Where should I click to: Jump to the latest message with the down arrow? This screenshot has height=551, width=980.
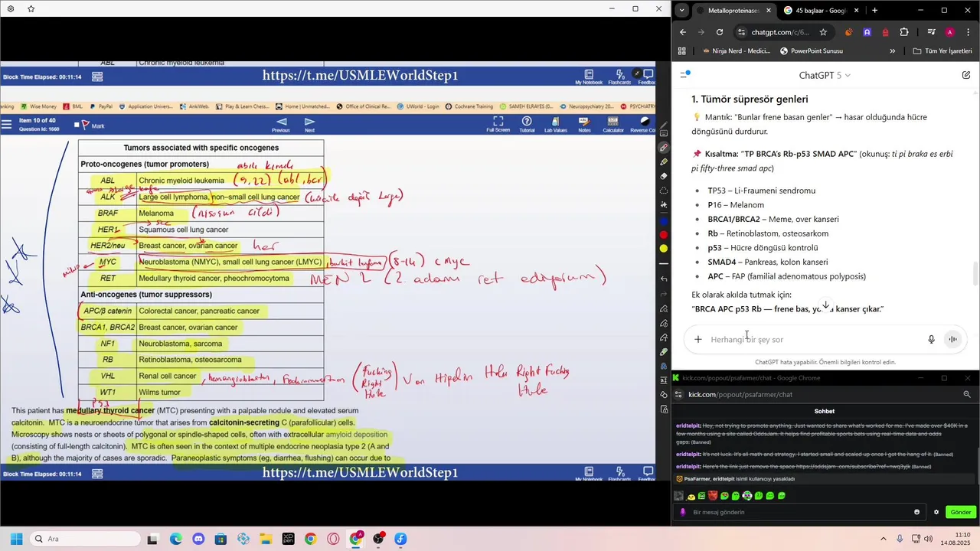825,305
